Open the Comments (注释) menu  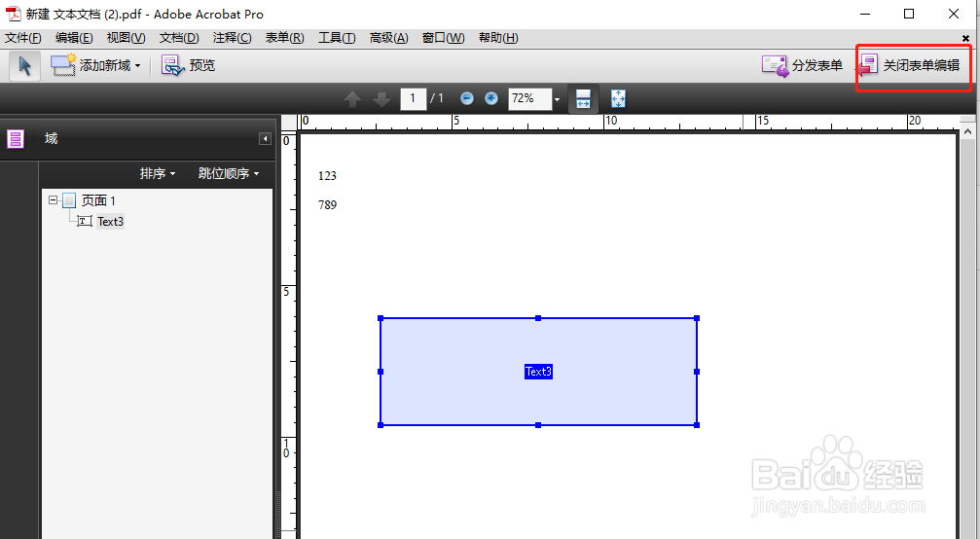tap(232, 38)
